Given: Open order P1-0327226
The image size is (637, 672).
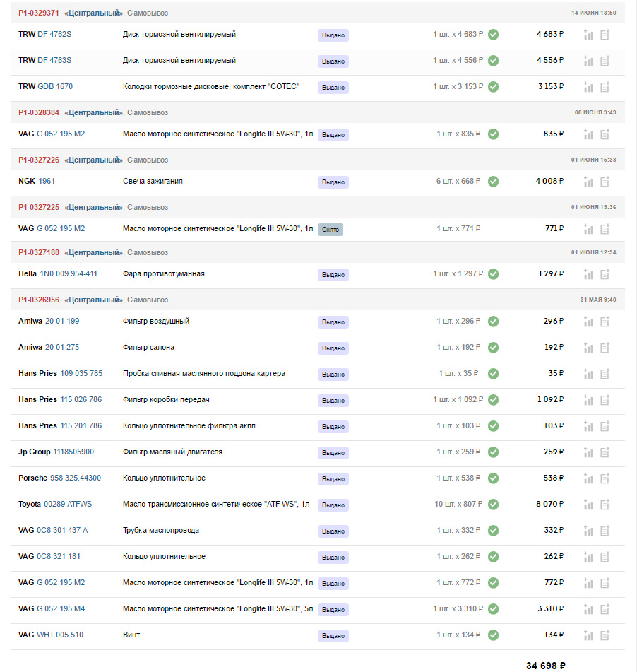Looking at the screenshot, I should click(39, 160).
